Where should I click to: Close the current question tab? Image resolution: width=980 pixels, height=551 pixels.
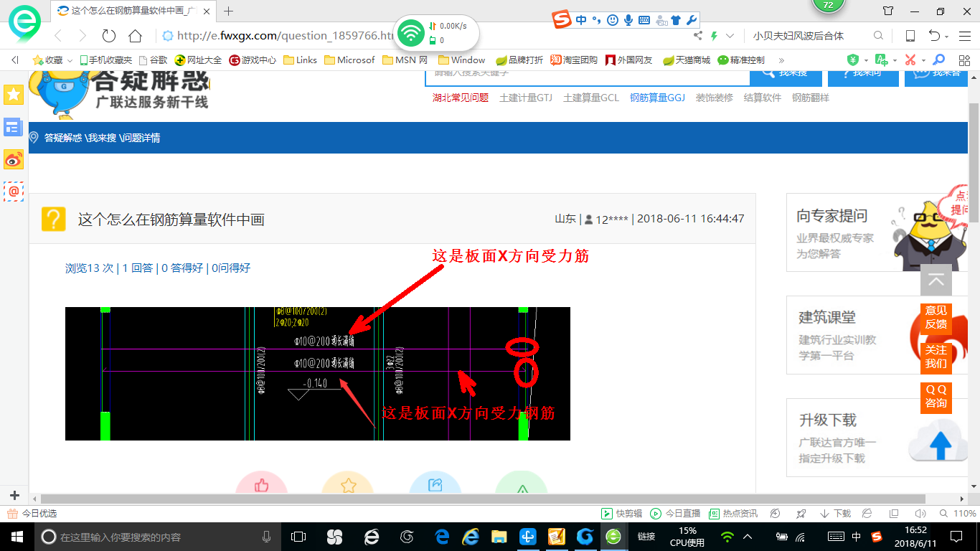tap(208, 11)
